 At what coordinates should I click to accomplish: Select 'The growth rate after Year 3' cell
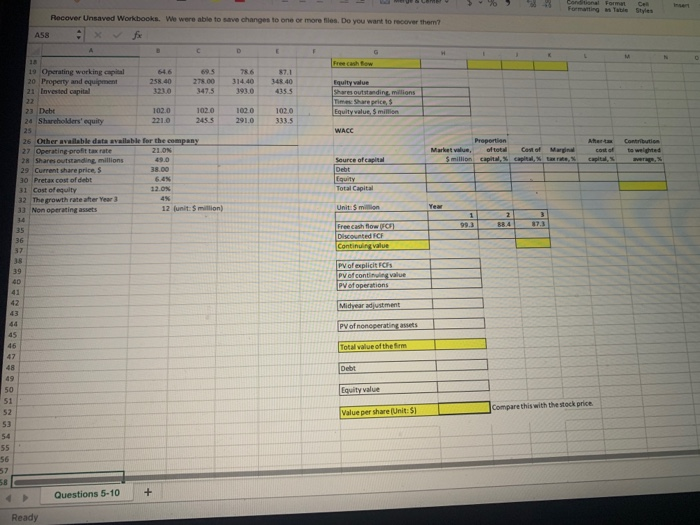click(81, 200)
